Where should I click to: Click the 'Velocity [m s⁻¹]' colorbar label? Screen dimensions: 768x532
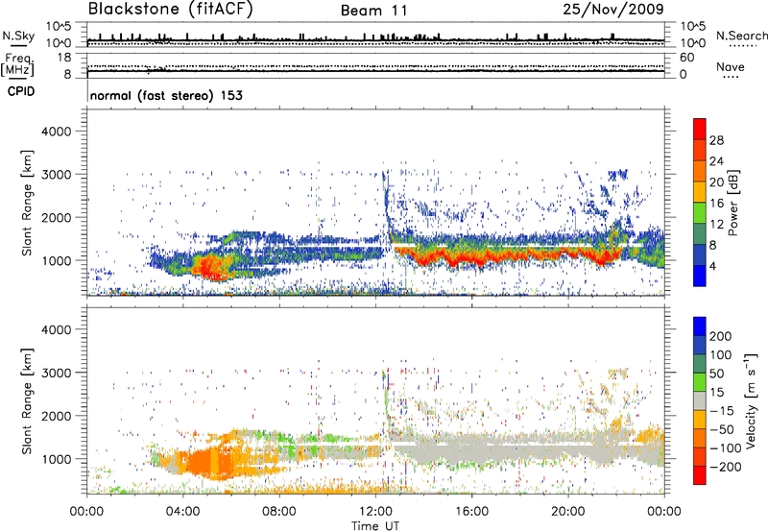tap(751, 400)
